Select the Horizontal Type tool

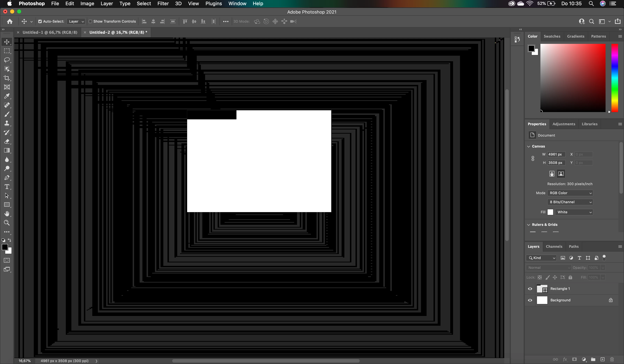(7, 187)
